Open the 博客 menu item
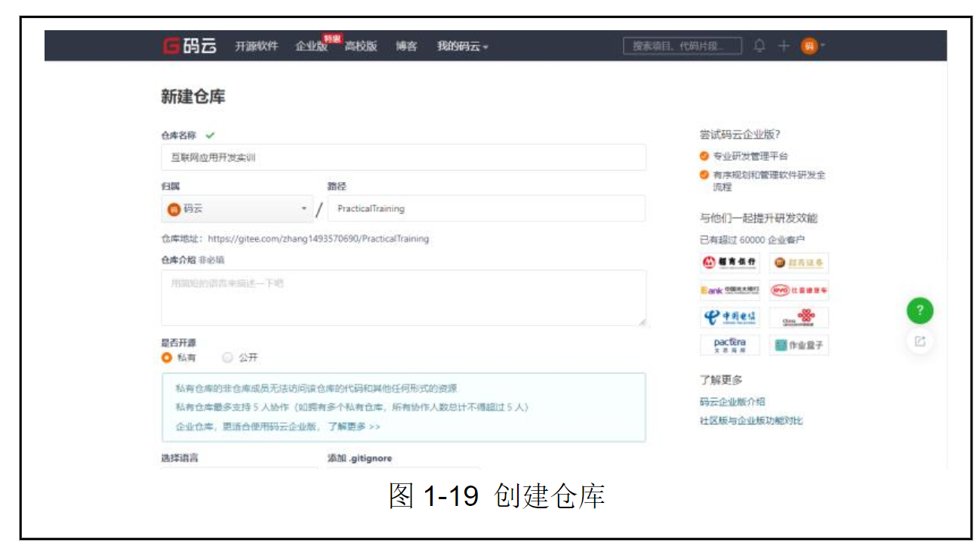980x549 pixels. [x=406, y=47]
